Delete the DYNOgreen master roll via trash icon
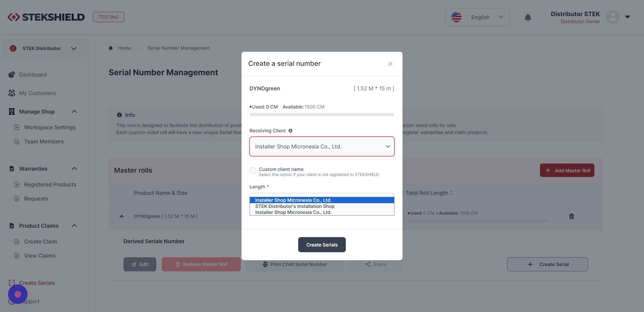Image resolution: width=644 pixels, height=312 pixels. (x=572, y=216)
